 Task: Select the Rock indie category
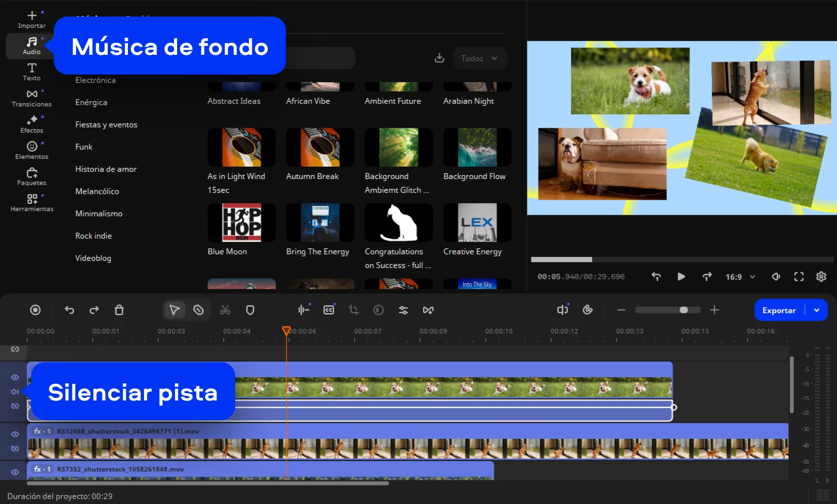pos(93,236)
